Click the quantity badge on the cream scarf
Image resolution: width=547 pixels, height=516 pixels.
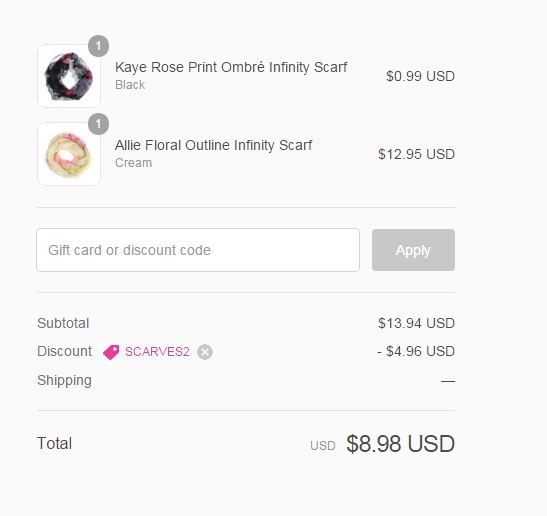click(98, 124)
